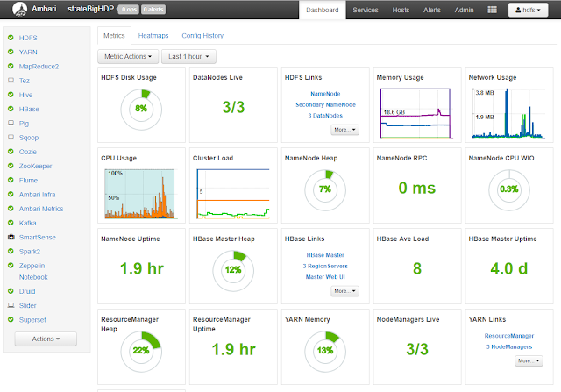Open the 3 NodeManagers link

(x=509, y=347)
